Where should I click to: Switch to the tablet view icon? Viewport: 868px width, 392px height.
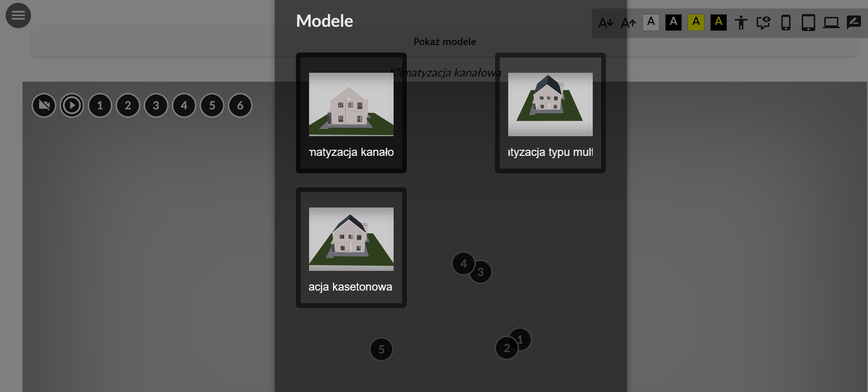[x=808, y=23]
